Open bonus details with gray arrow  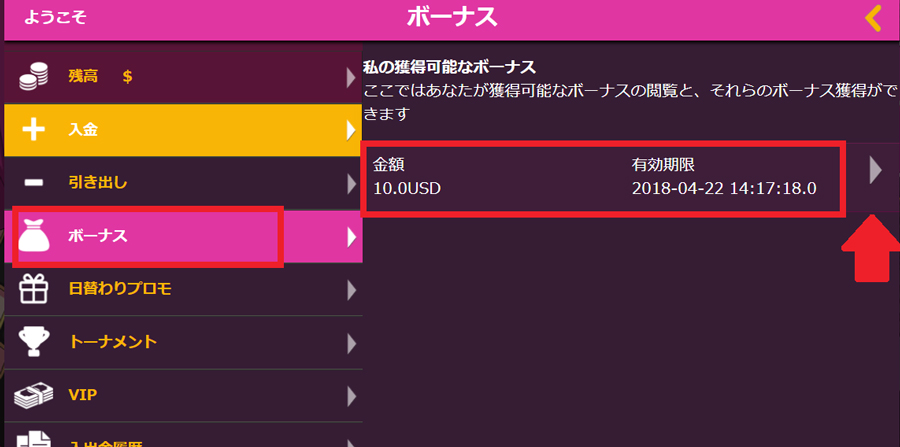[875, 170]
